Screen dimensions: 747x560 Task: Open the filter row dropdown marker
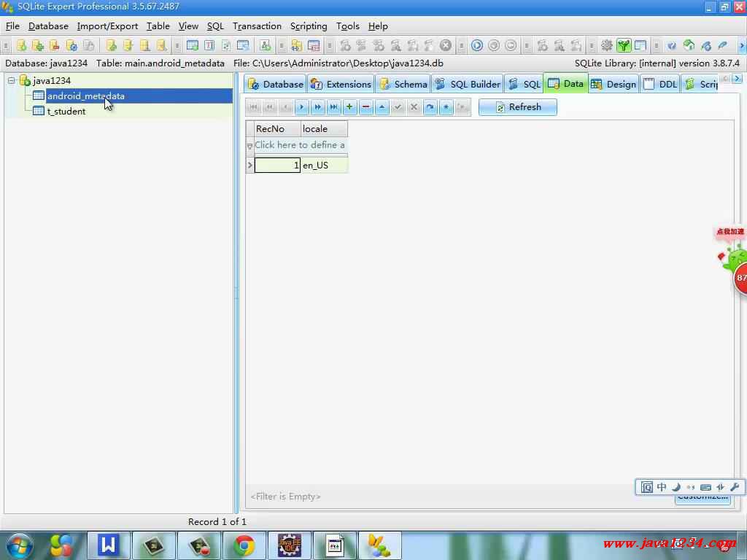tap(249, 146)
